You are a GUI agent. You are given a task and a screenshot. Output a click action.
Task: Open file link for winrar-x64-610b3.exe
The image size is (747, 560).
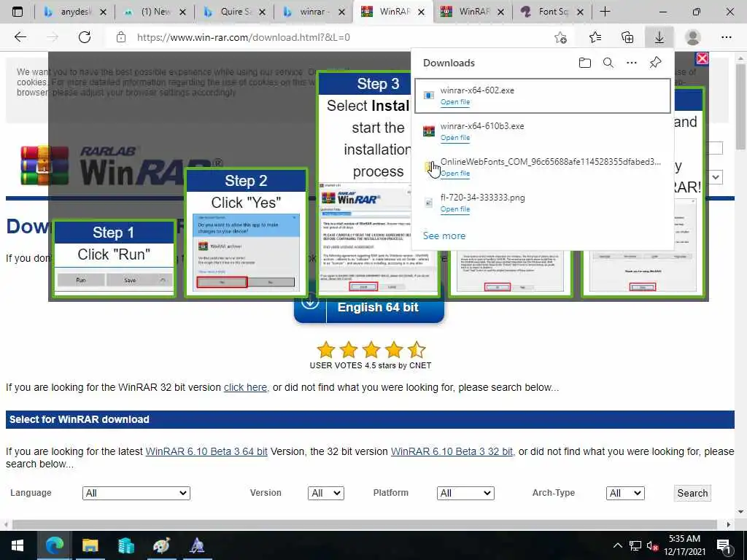pyautogui.click(x=455, y=138)
